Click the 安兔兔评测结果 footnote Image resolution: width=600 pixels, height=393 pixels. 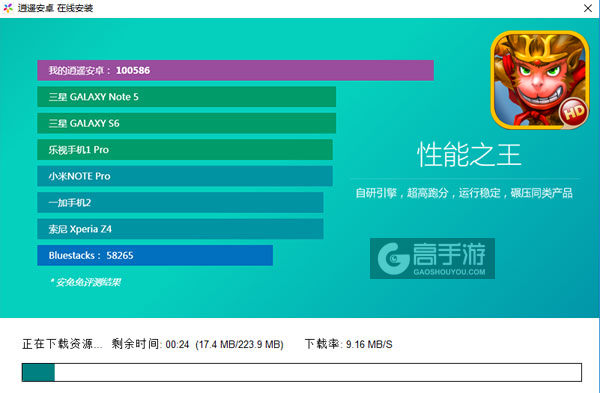click(x=85, y=282)
